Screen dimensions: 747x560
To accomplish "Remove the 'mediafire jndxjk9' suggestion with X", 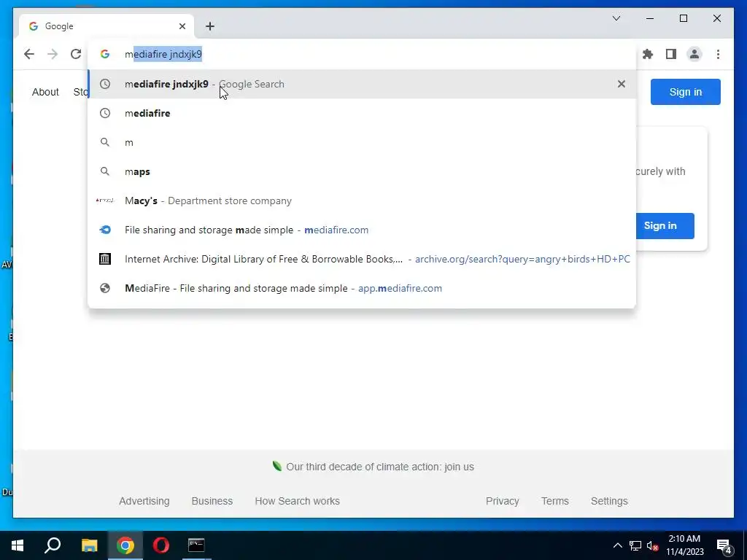I will pyautogui.click(x=622, y=84).
